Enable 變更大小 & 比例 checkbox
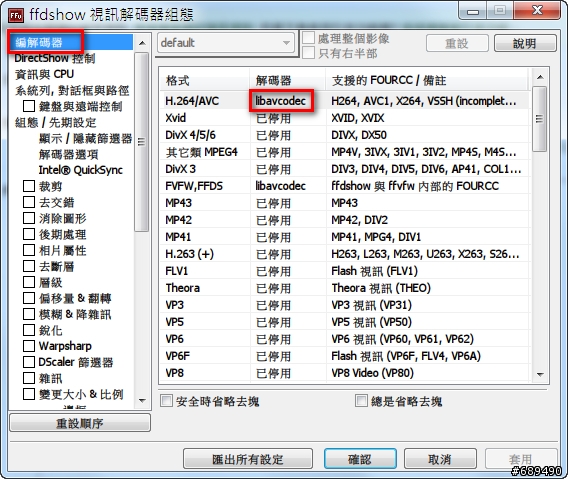568x479 pixels. pyautogui.click(x=29, y=394)
